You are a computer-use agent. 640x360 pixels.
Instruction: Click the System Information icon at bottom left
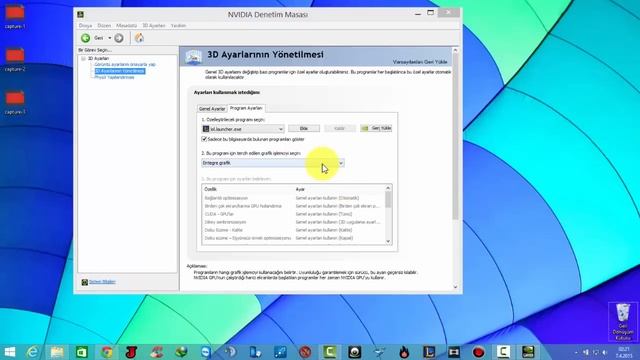point(84,282)
